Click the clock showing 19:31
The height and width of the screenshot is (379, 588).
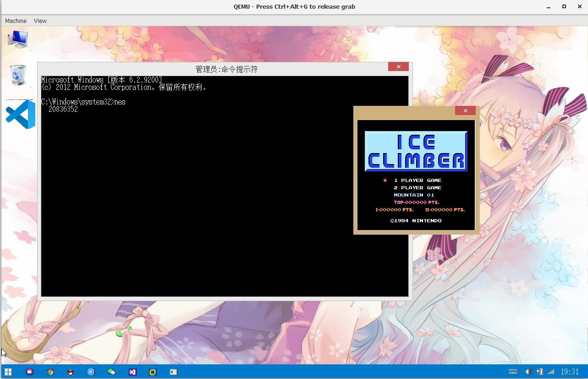[x=570, y=372]
